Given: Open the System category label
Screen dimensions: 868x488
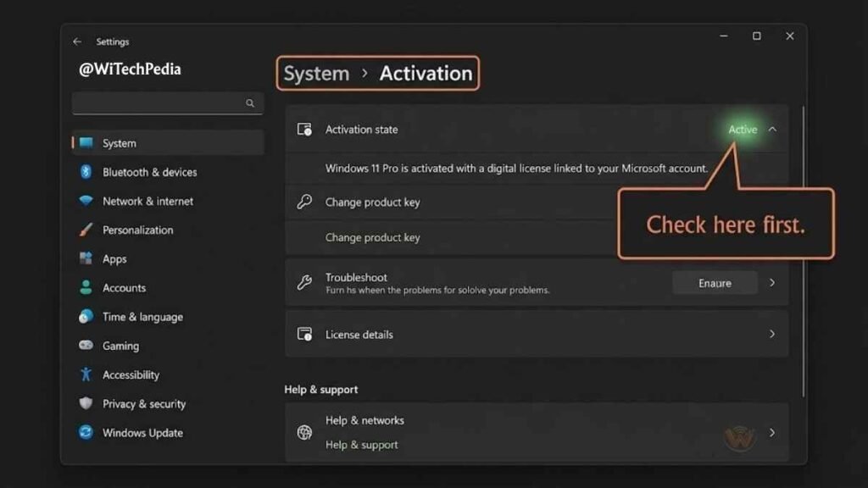Looking at the screenshot, I should click(119, 143).
